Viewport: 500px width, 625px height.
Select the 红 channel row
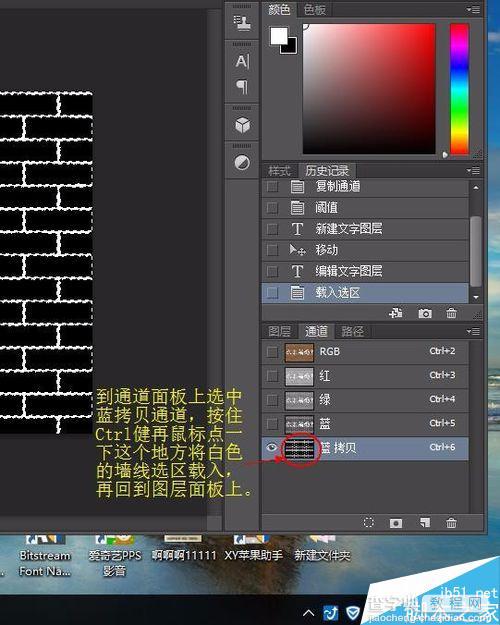(x=365, y=376)
